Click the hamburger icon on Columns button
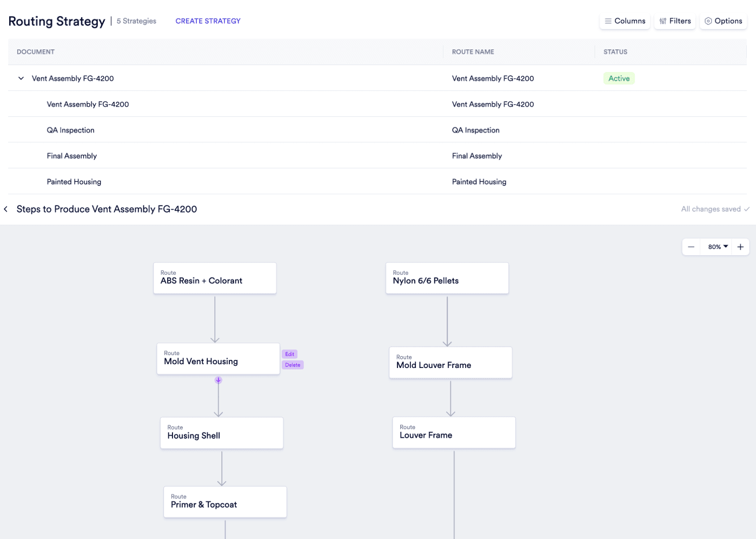The width and height of the screenshot is (756, 539). (608, 21)
